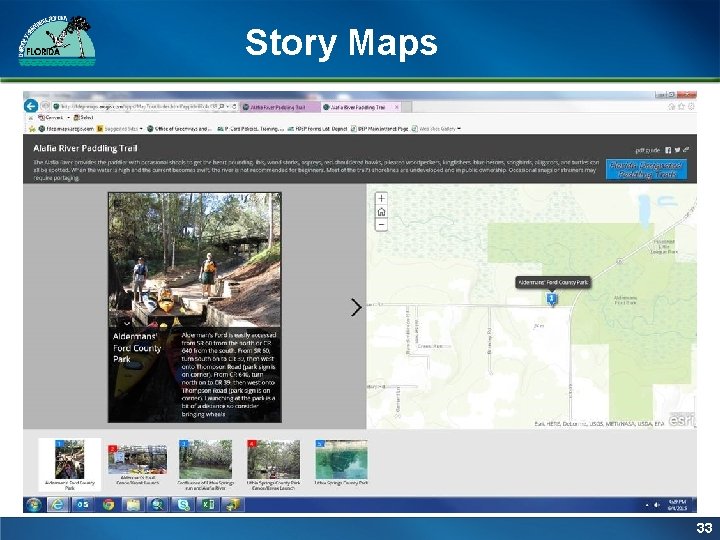The image size is (720, 540).
Task: Click the Select toolbar button
Action: (84, 118)
